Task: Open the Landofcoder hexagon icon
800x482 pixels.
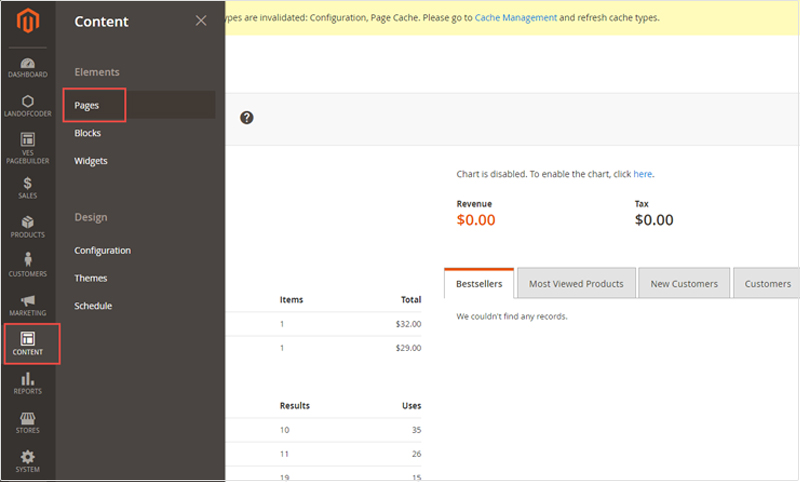Action: [28, 101]
